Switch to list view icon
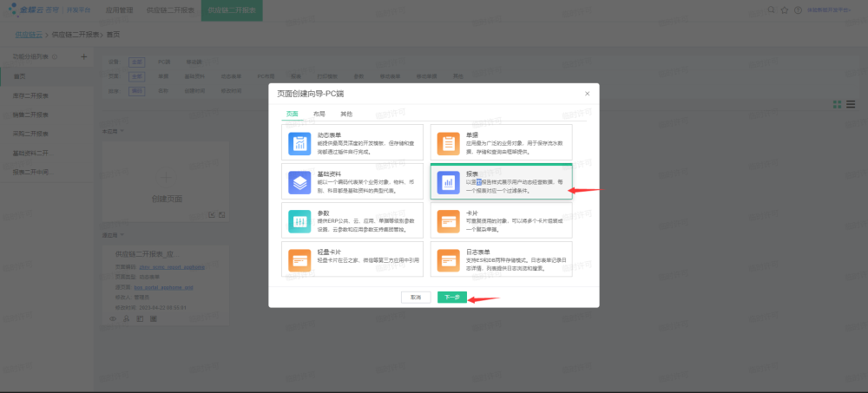The width and height of the screenshot is (868, 393). (x=851, y=104)
